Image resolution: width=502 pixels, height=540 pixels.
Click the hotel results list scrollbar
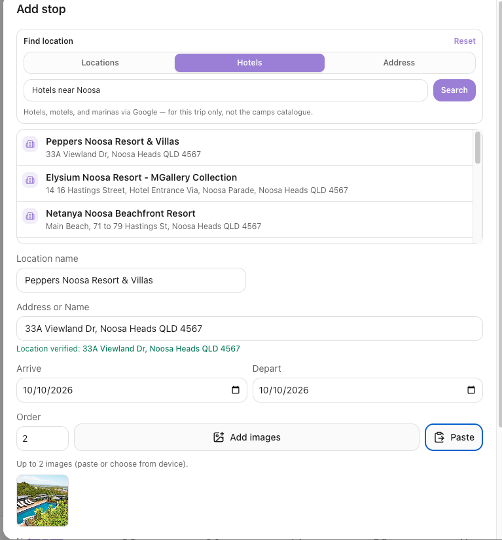[477, 147]
